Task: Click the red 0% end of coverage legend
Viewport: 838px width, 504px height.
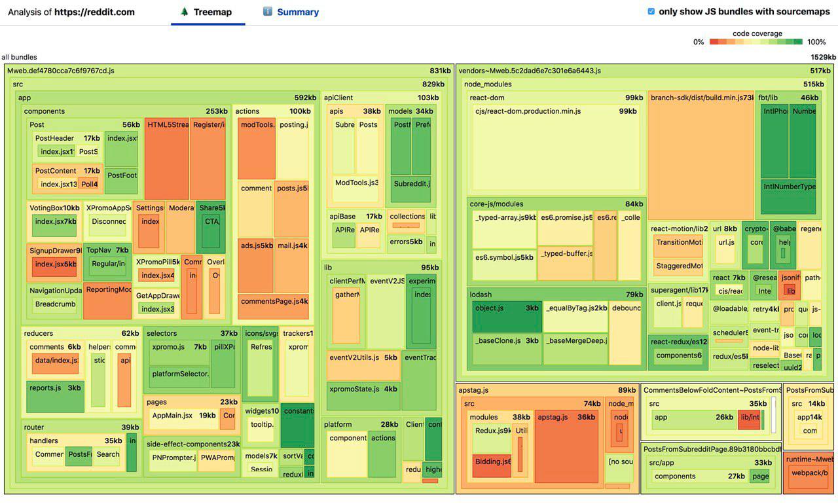Action: coord(714,42)
